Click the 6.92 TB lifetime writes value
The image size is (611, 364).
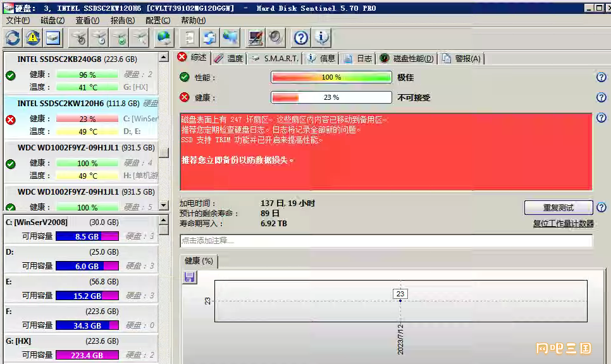273,224
